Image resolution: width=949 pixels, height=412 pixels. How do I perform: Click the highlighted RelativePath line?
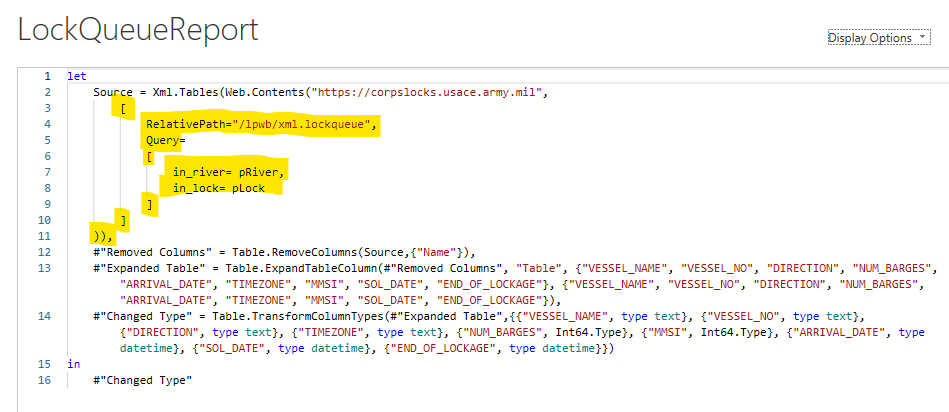(x=262, y=124)
